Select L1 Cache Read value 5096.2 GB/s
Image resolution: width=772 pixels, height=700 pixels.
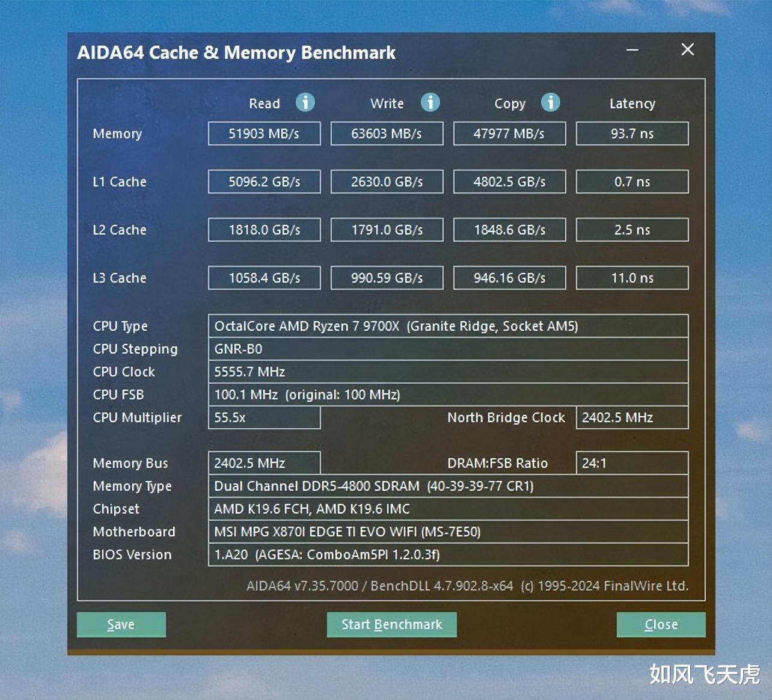coord(265,182)
